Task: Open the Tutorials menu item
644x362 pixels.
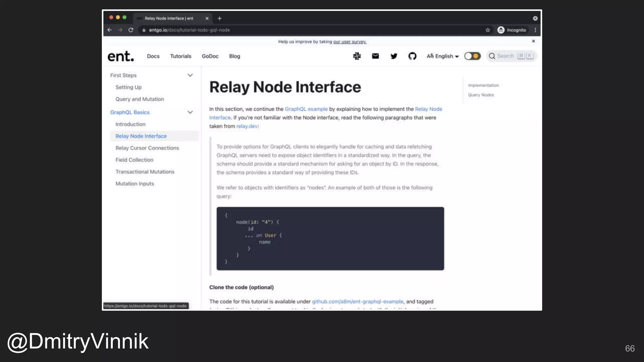Action: coord(180,56)
